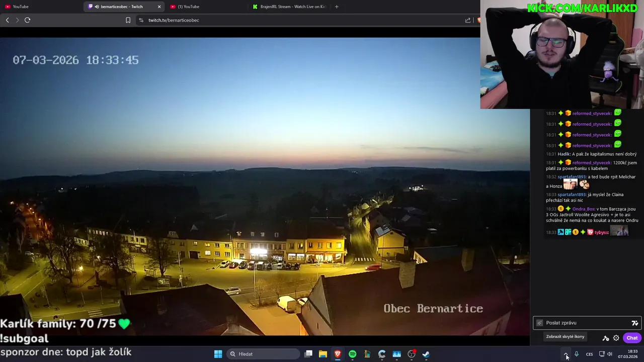
Task: Go forward in browser history
Action: pos(17,20)
